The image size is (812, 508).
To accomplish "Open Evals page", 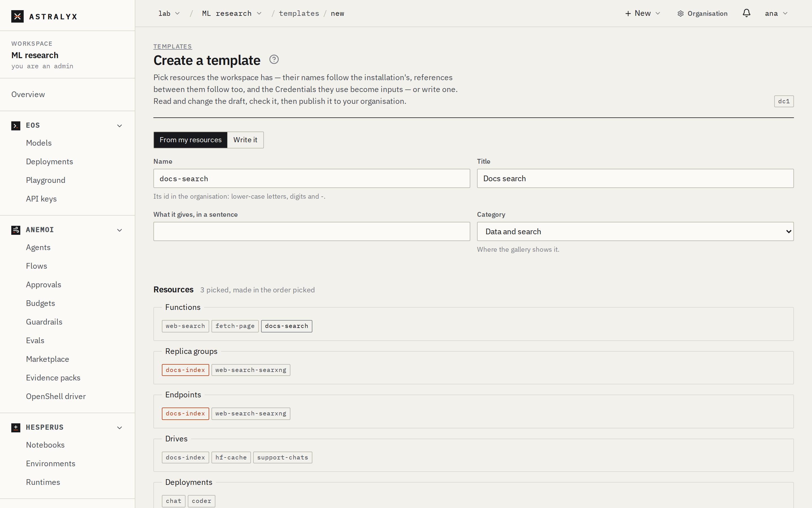I will pos(35,340).
